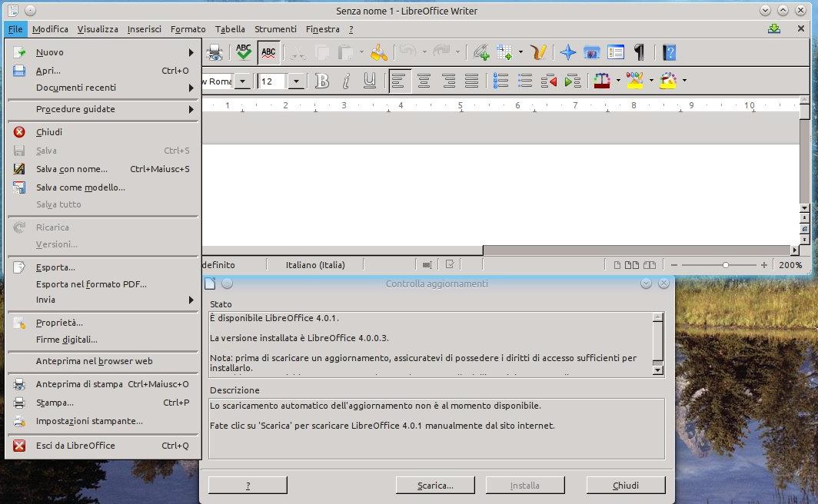
Task: Open the font size dropdown
Action: (296, 81)
